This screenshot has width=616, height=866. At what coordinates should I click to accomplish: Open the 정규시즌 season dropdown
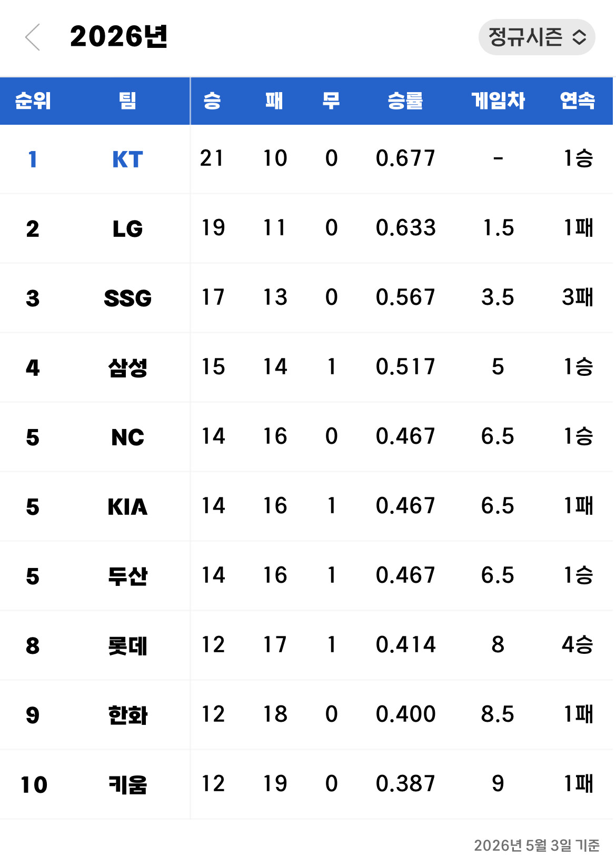[x=536, y=37]
